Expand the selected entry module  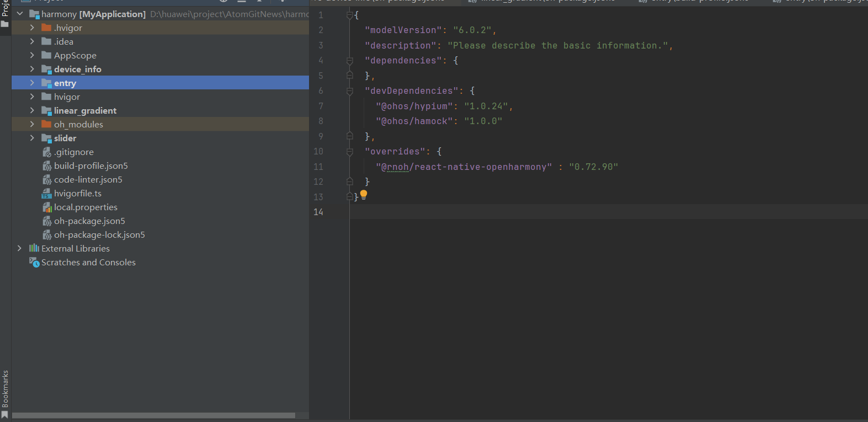(32, 83)
